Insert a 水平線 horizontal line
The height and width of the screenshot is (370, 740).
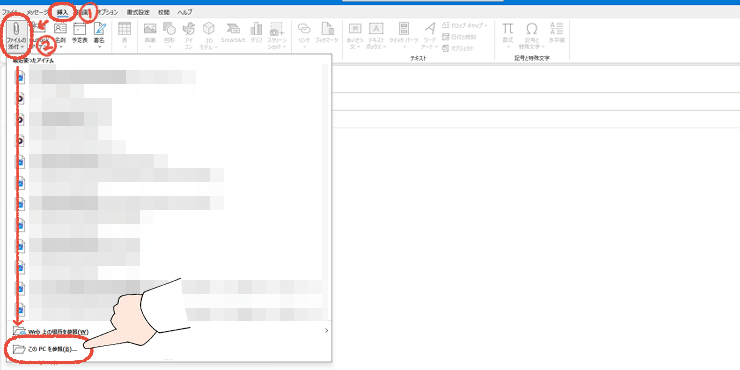click(557, 33)
